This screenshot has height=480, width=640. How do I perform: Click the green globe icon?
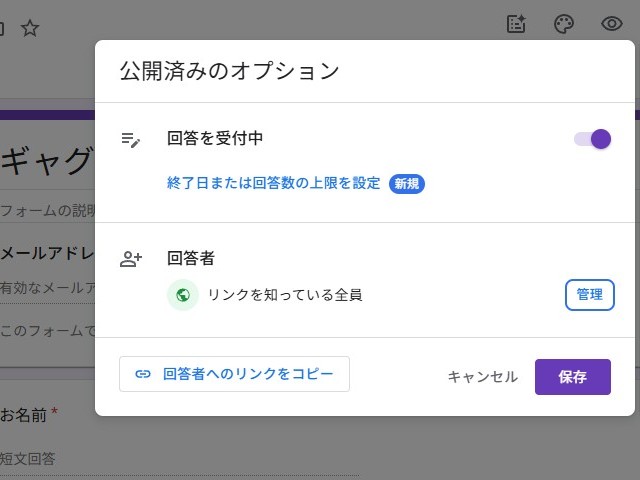pyautogui.click(x=183, y=295)
